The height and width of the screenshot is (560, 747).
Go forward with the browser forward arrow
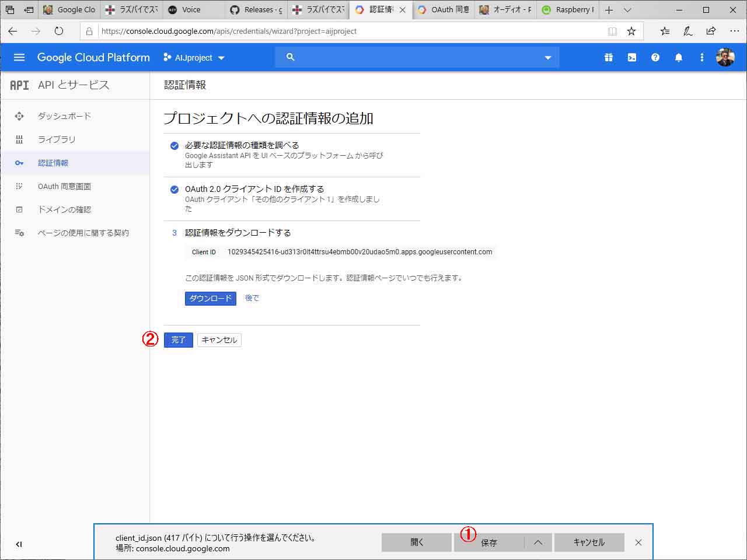(36, 31)
